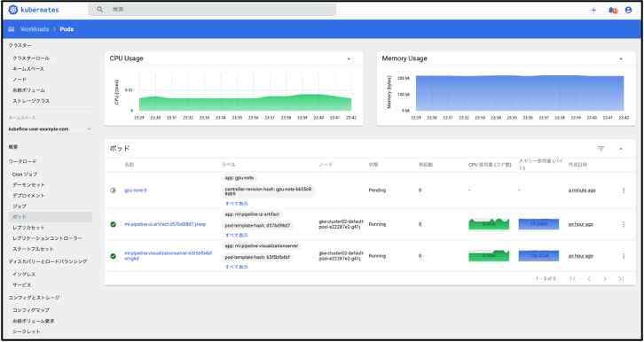
Task: Expand labels with すべて表示 for ml-pipeline-ui-artifact
Action: 237,236
